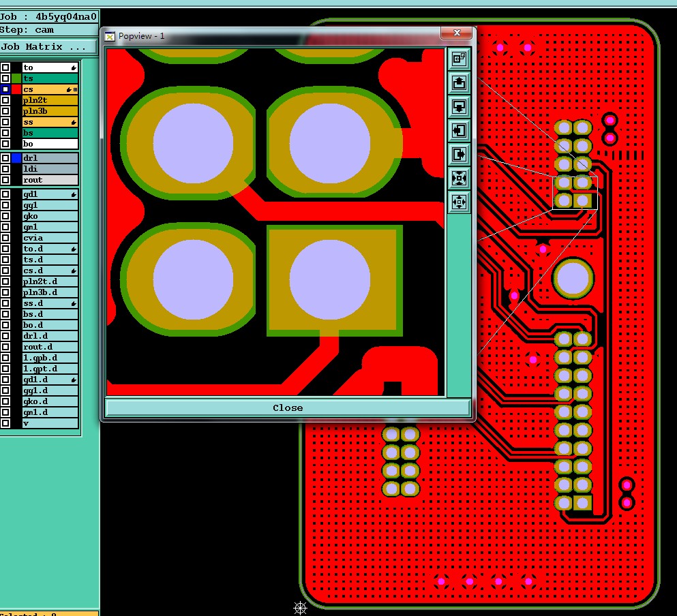This screenshot has width=677, height=616.
Task: Select the 'bo.d' layer name
Action: point(50,325)
